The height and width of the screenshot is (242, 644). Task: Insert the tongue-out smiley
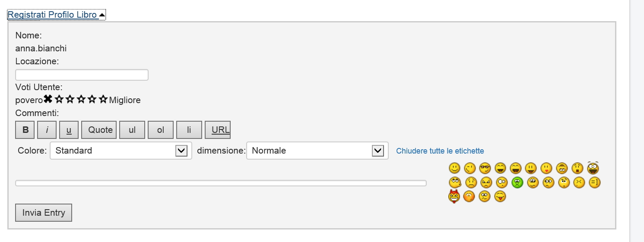[x=500, y=197]
